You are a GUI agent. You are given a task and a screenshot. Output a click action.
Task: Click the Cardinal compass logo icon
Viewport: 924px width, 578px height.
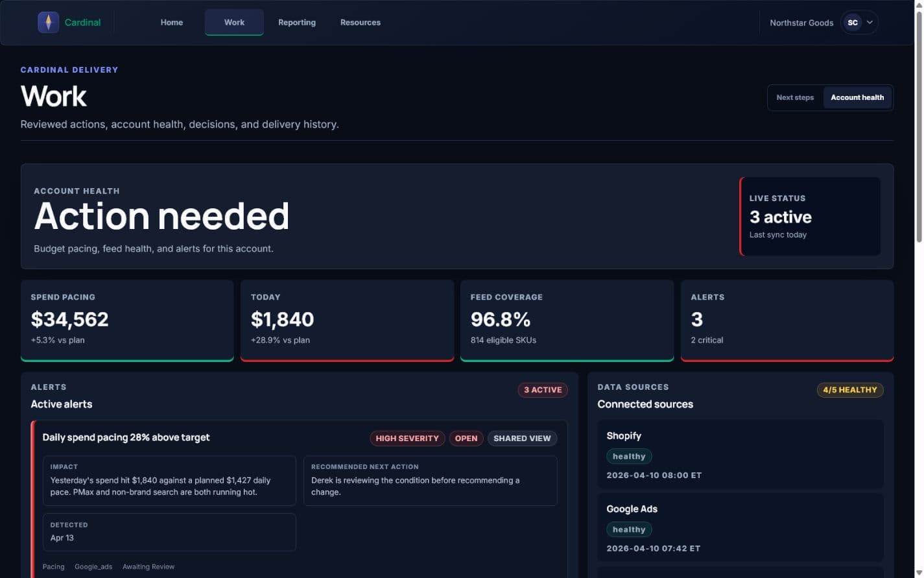(49, 22)
